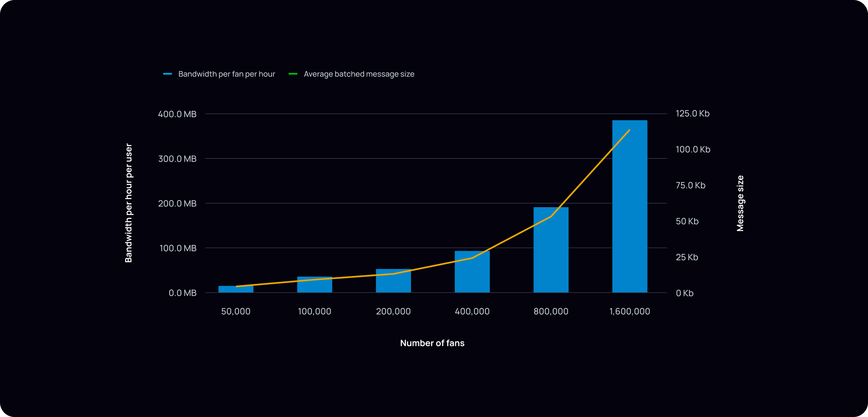Click the 400.0 MB y-axis label

[x=177, y=114]
